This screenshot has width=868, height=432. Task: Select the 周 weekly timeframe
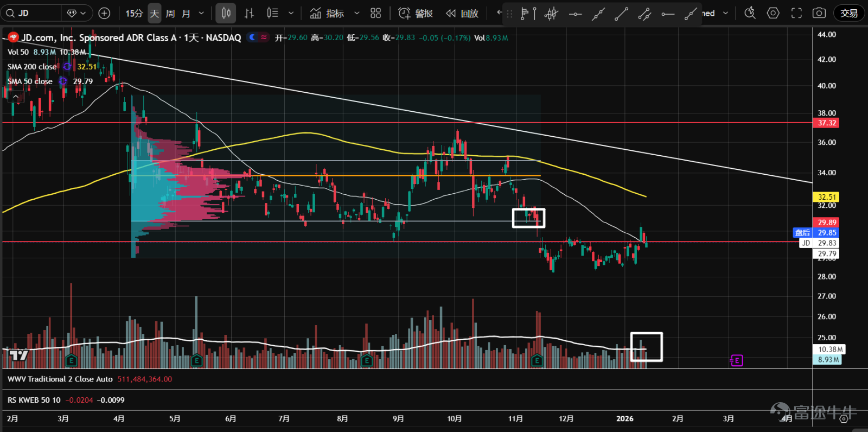pos(170,13)
